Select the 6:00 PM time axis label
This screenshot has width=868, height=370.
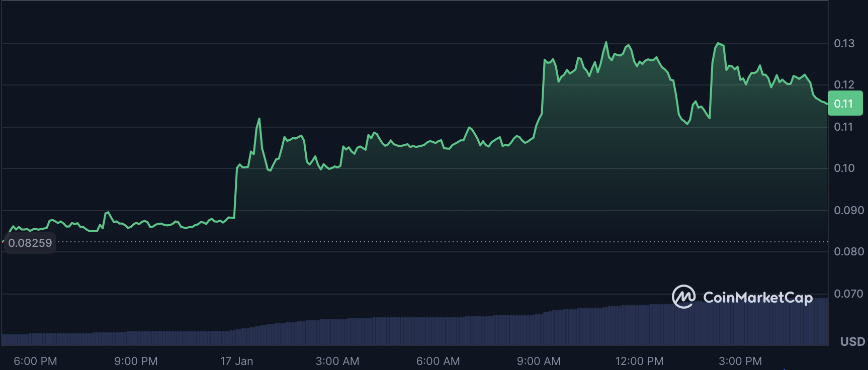point(35,361)
